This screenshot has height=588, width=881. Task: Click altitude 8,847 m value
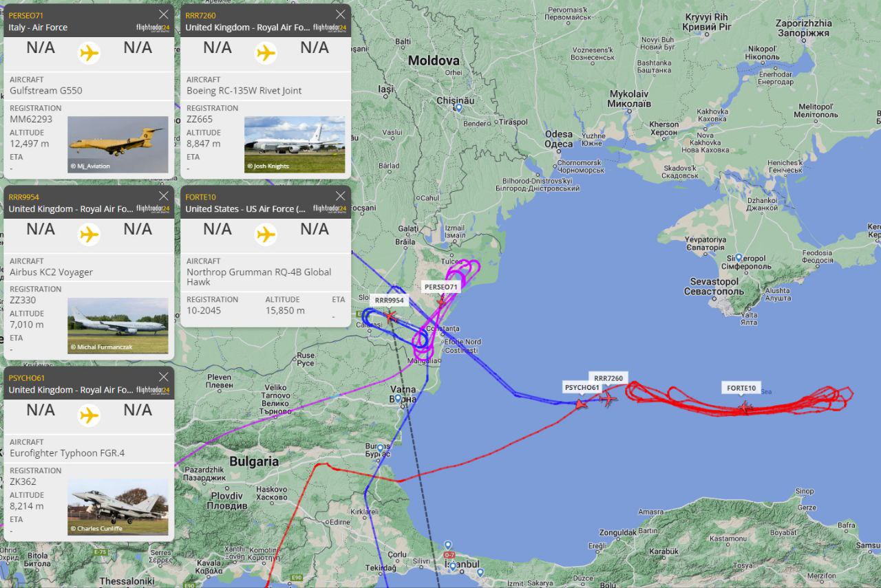click(204, 144)
